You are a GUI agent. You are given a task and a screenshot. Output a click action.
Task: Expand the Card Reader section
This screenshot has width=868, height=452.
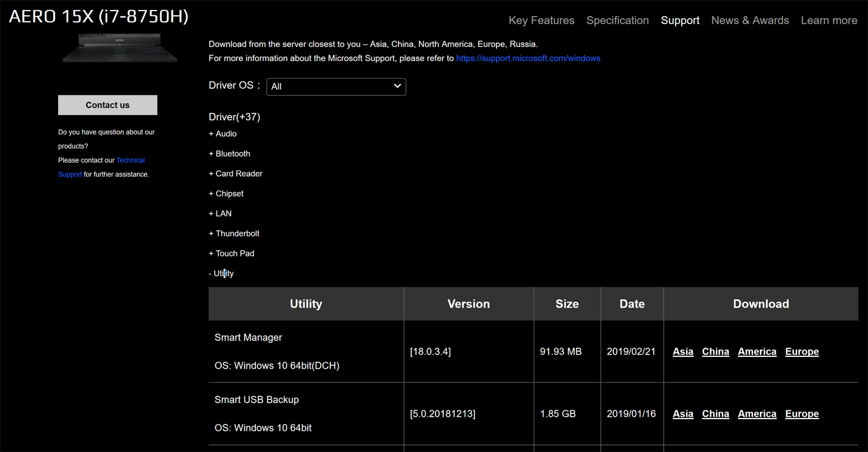pos(236,174)
